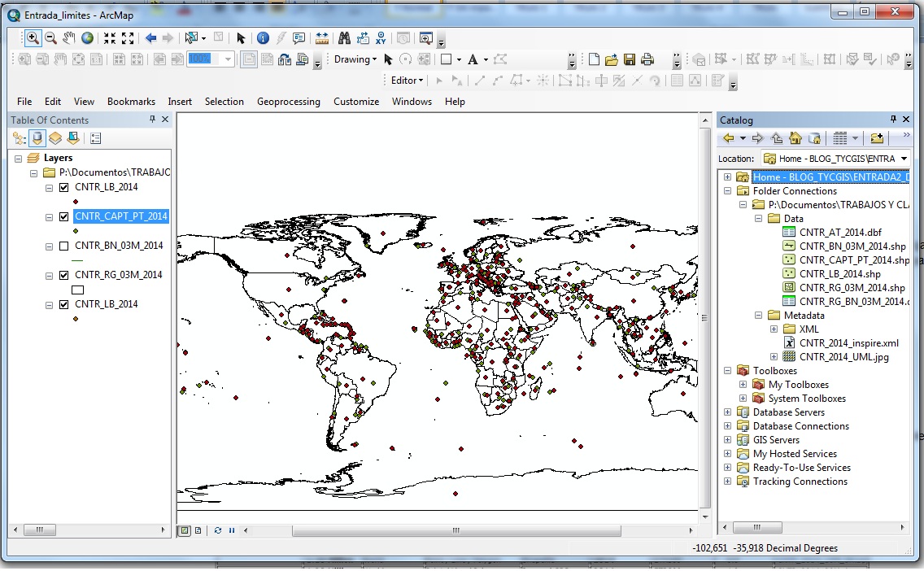Collapse CNTR_CAPT_PT_2014 layer legend
This screenshot has height=571, width=924.
pos(49,217)
